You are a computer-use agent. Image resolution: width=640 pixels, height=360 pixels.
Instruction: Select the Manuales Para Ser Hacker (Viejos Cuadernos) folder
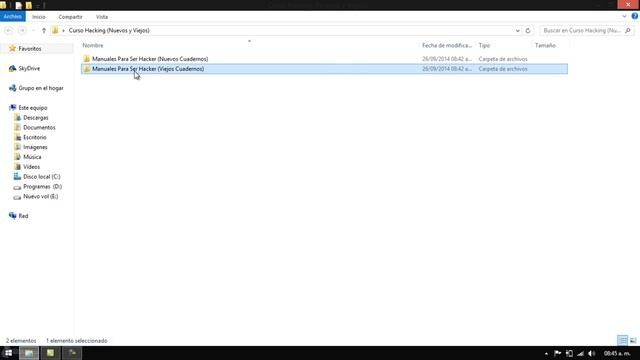tap(148, 69)
